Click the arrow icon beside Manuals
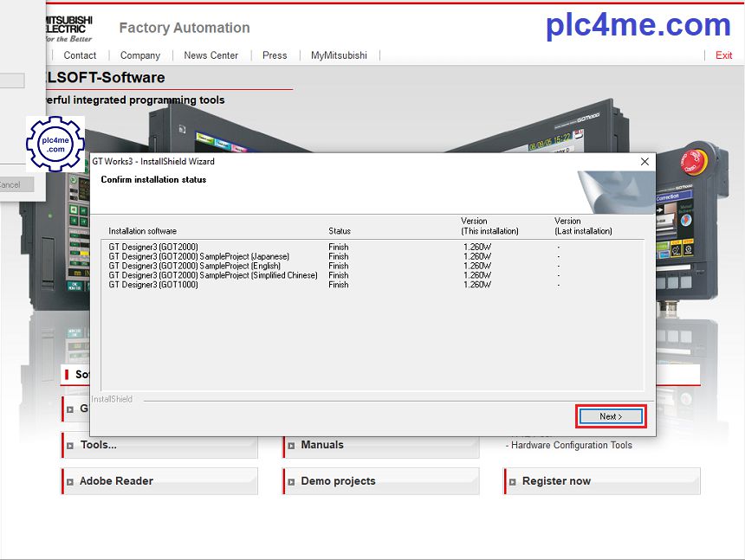The width and height of the screenshot is (745, 560). coord(291,446)
